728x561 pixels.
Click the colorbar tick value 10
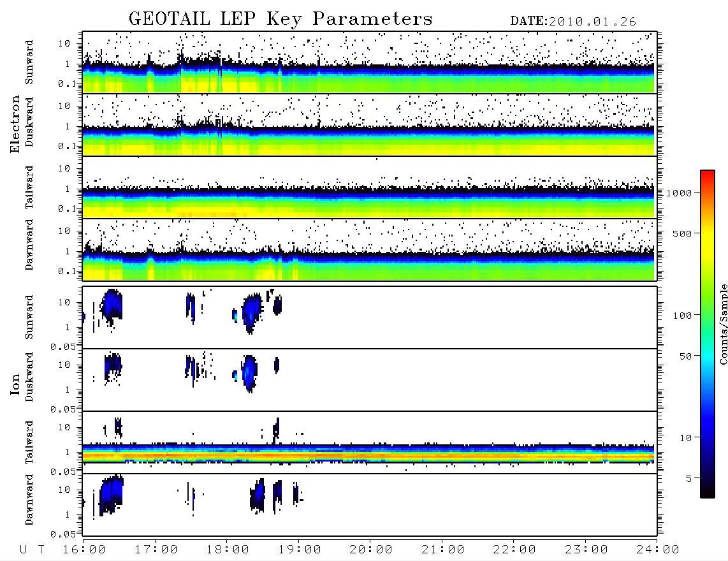[686, 438]
